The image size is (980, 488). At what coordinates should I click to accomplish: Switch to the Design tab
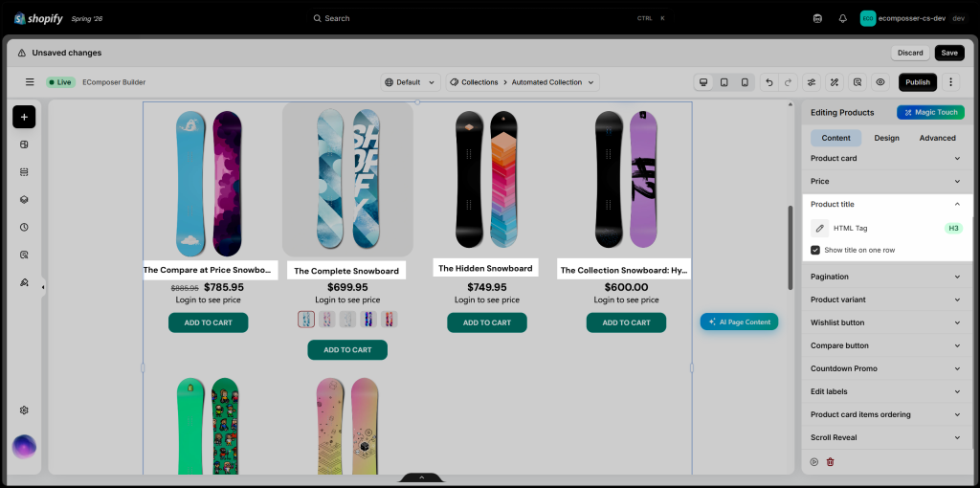pos(886,138)
